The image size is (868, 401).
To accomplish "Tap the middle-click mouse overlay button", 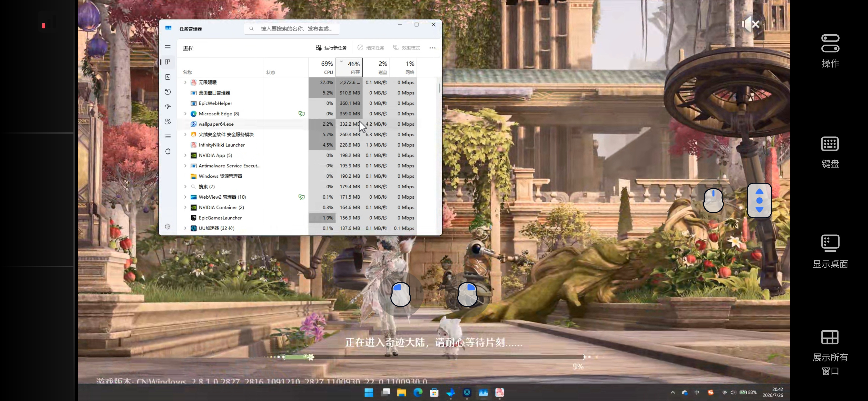I will (713, 200).
